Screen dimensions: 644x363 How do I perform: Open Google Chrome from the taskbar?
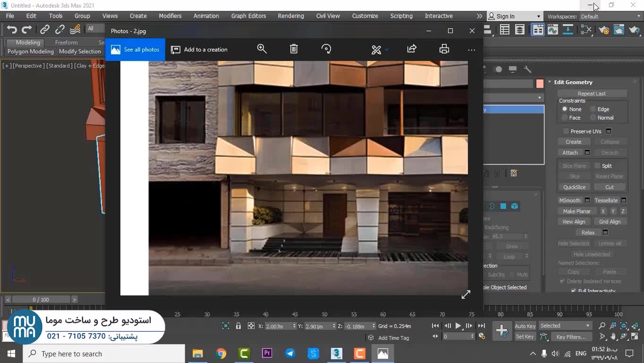coord(221,354)
